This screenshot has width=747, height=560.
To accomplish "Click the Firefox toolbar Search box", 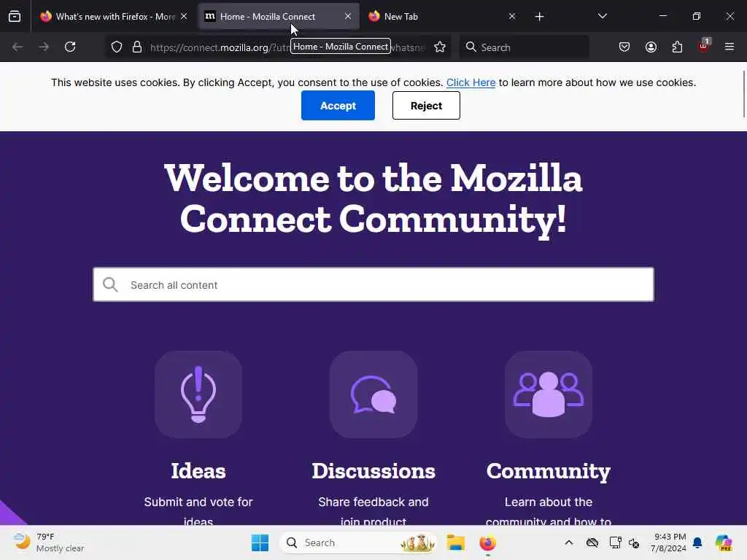I will 524,47.
